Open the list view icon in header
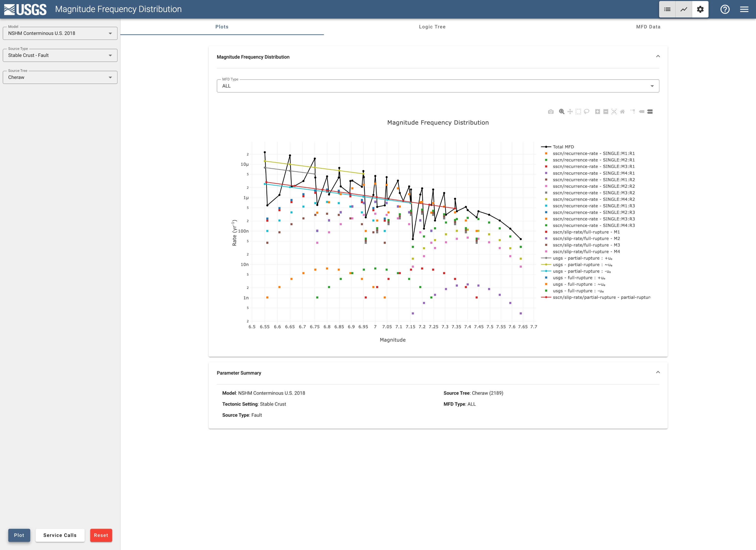The height and width of the screenshot is (550, 756). tap(667, 9)
